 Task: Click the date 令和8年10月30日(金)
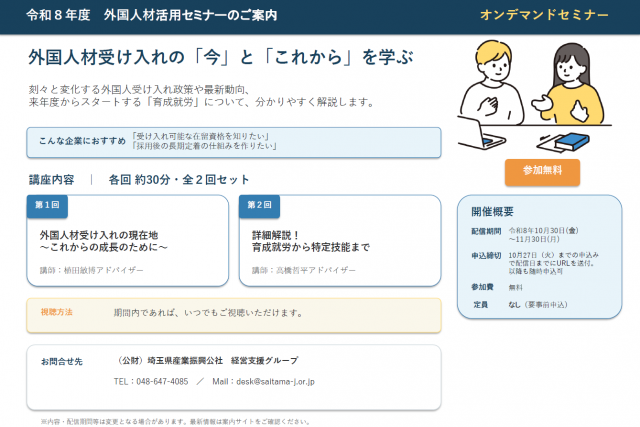coord(544,231)
